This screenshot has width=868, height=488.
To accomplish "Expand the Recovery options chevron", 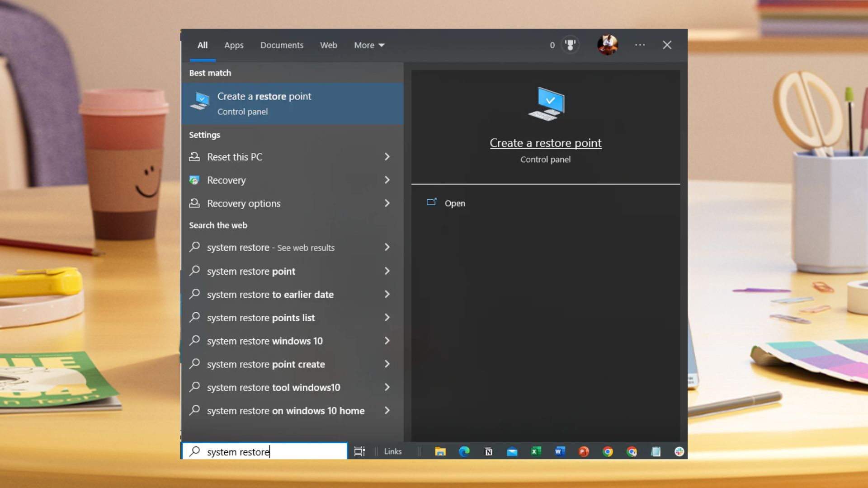I will point(387,203).
